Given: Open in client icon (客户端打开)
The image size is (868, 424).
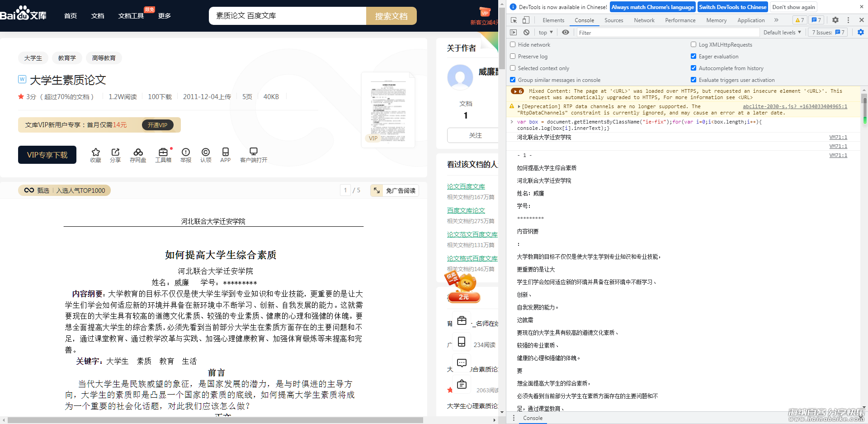Looking at the screenshot, I should tap(254, 152).
